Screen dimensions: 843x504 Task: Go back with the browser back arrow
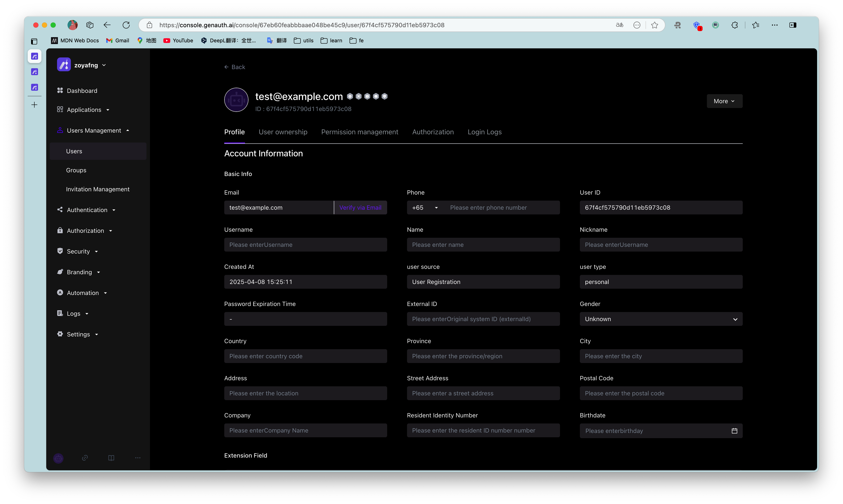(x=107, y=25)
